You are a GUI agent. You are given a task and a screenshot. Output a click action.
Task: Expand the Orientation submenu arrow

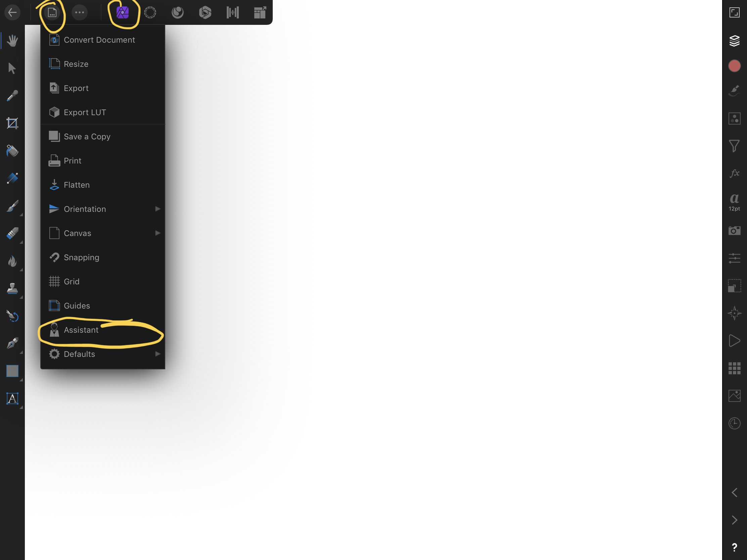(158, 209)
